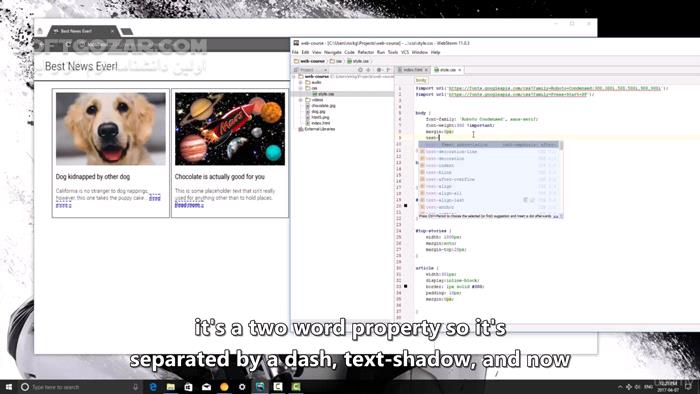The image size is (700, 394).
Task: Open the Mail app from the taskbar
Action: (206, 387)
